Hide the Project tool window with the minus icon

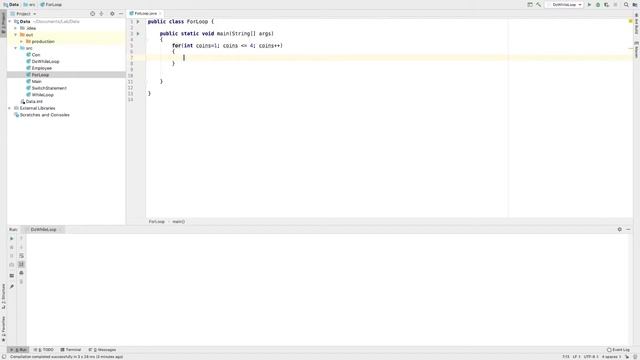[x=121, y=14]
